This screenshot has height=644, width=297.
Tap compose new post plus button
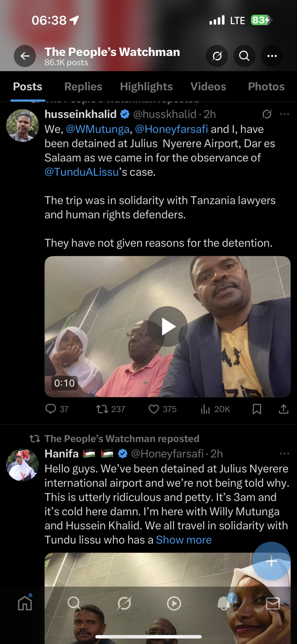point(271,561)
